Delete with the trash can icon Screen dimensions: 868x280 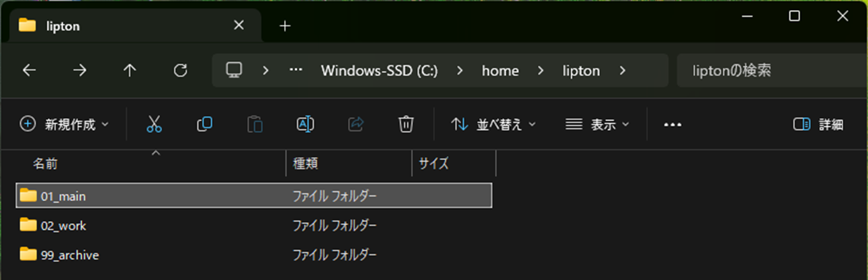[x=406, y=124]
